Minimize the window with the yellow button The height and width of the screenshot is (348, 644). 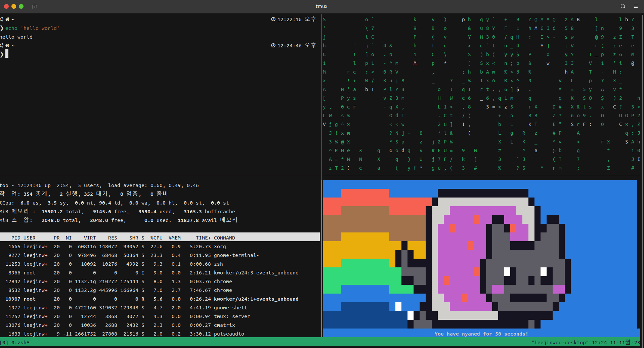tap(14, 6)
